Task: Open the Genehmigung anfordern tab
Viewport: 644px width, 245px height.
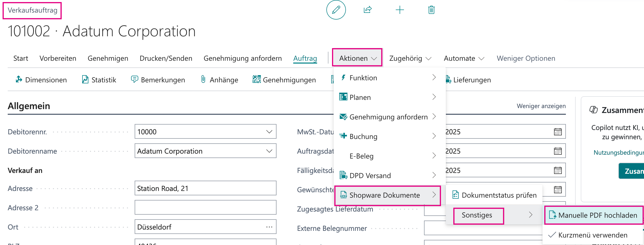Action: (243, 58)
